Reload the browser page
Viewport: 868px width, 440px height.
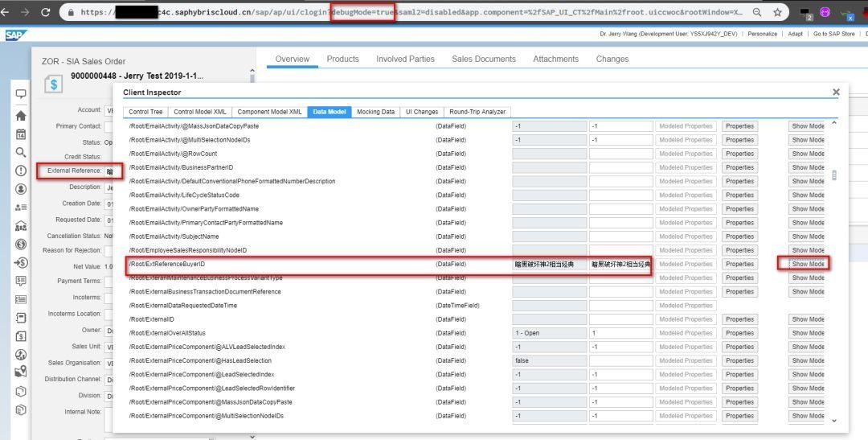coord(45,11)
